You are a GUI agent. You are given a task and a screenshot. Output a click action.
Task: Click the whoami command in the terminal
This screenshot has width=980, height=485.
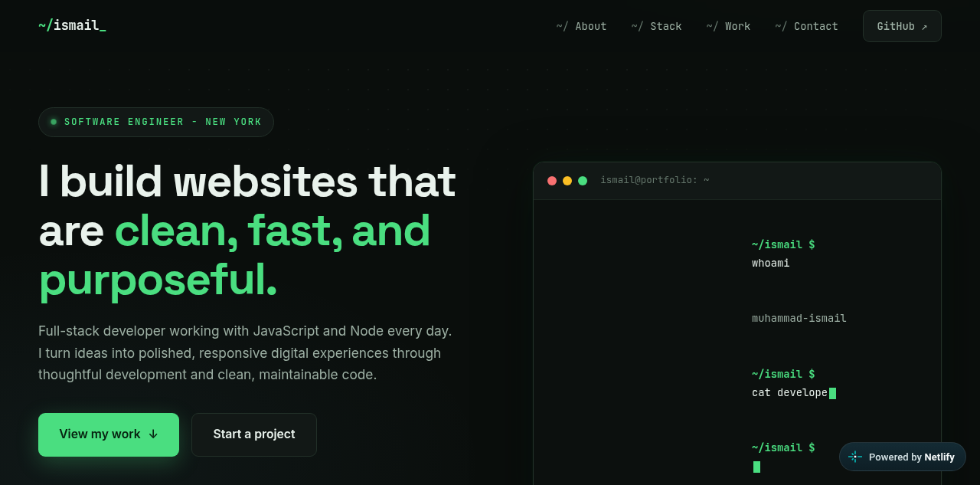coord(770,263)
